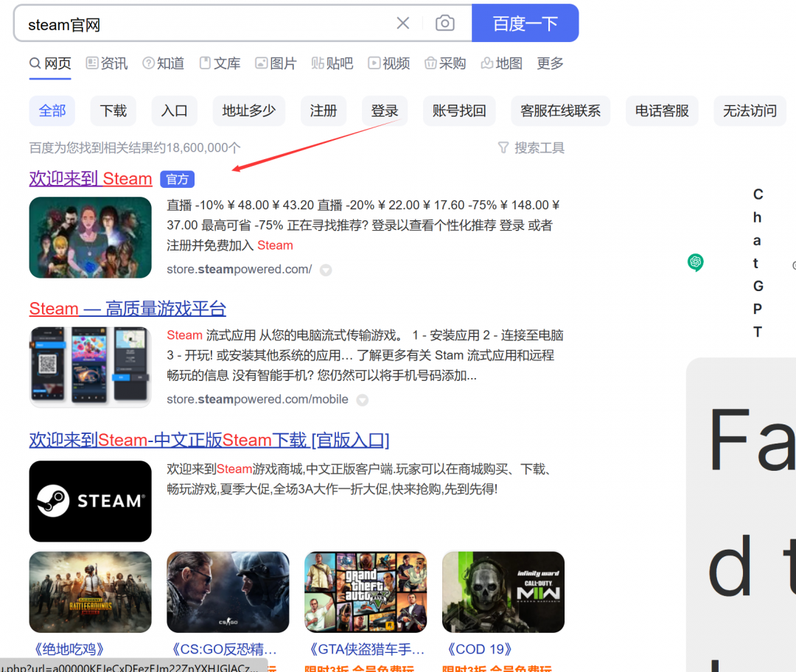Open the store.steampowered.com/ URL text
This screenshot has height=672, width=796.
tap(239, 270)
